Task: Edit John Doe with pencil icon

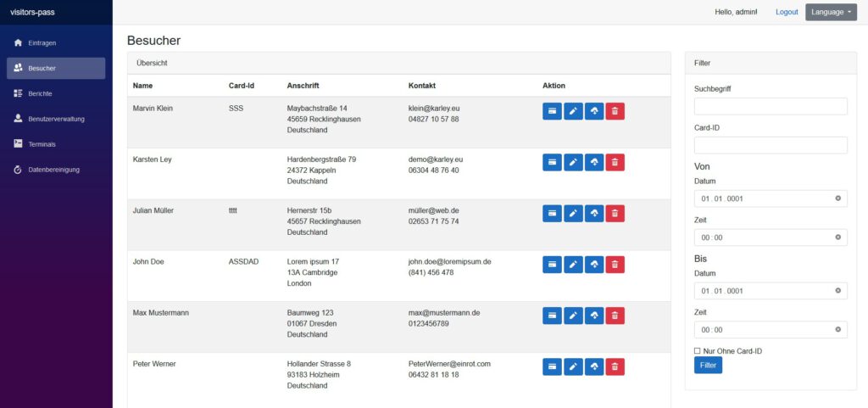Action: click(x=573, y=264)
